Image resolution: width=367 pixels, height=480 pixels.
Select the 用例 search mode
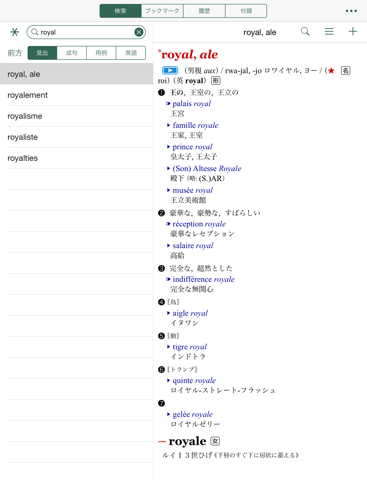tap(101, 53)
